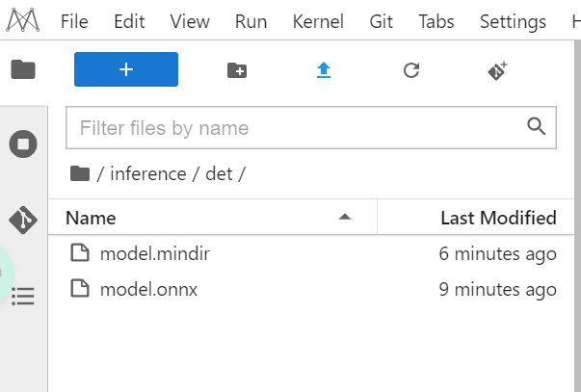This screenshot has height=392, width=581.
Task: Sort by the Last Modified column
Action: pos(497,218)
